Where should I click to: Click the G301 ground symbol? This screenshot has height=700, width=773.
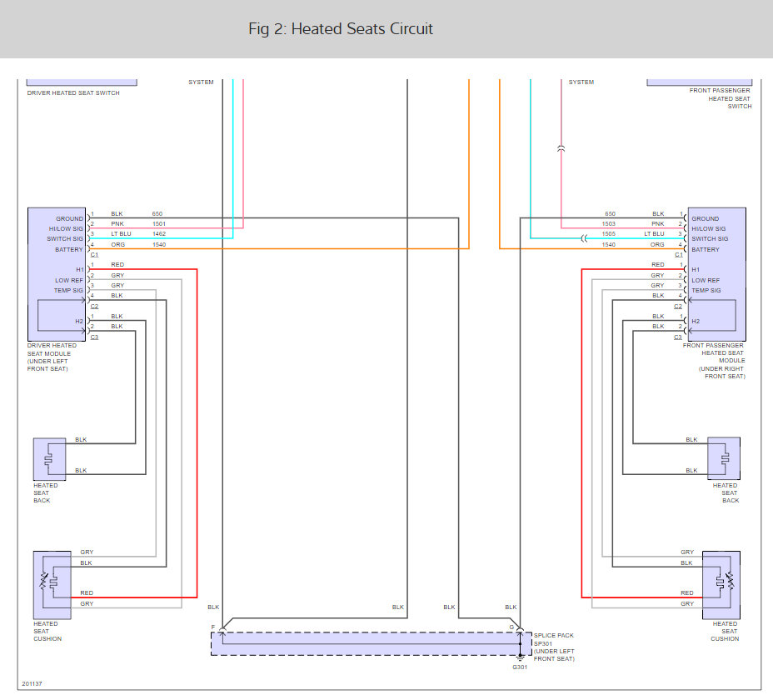pos(520,659)
